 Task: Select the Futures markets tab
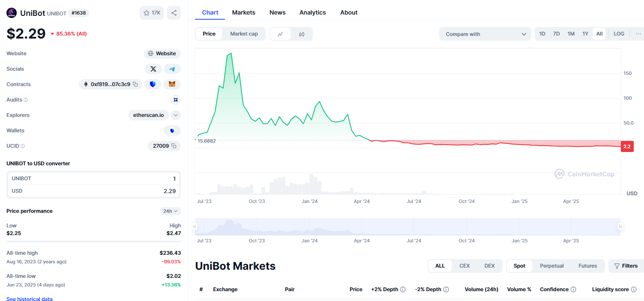click(587, 266)
